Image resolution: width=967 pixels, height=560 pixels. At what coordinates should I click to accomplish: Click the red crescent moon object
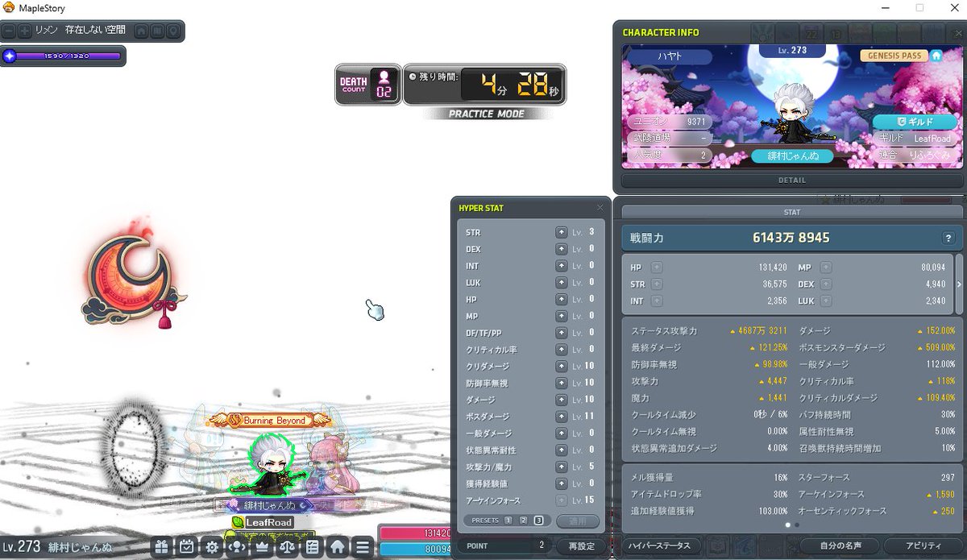133,276
